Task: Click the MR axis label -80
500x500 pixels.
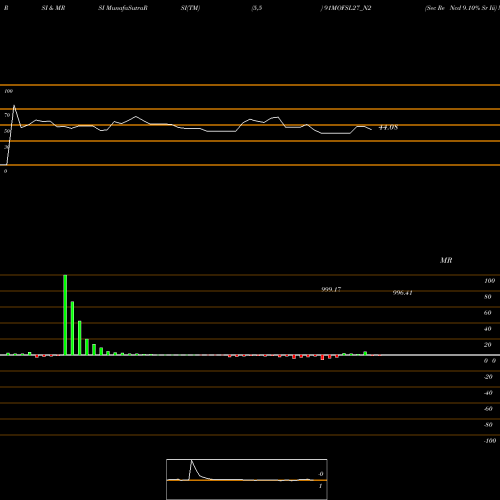Action: pos(488,425)
